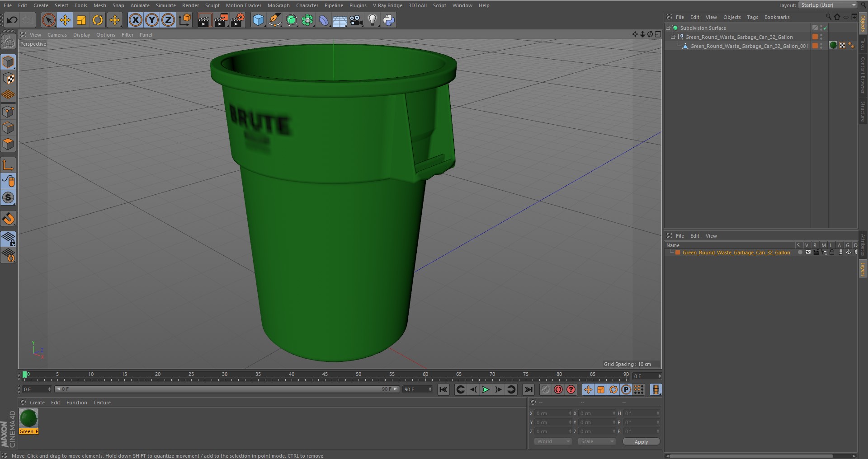Open the Mesh menu
The height and width of the screenshot is (459, 868).
tap(99, 5)
